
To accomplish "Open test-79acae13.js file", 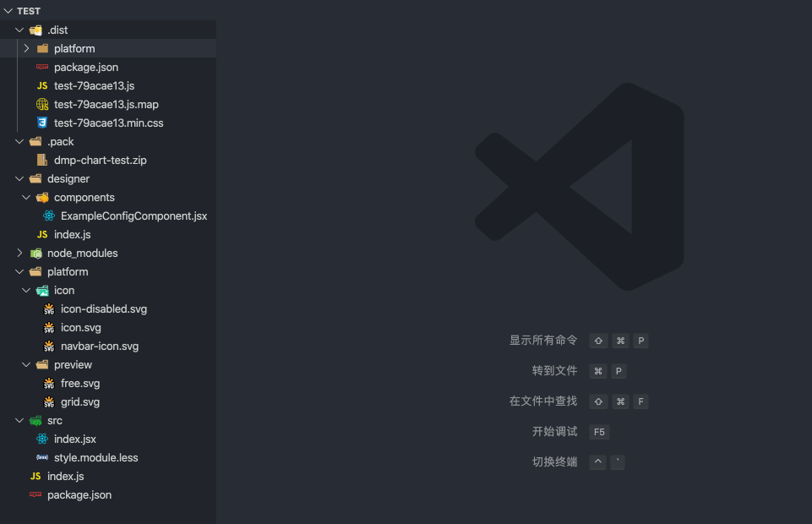I will click(95, 86).
